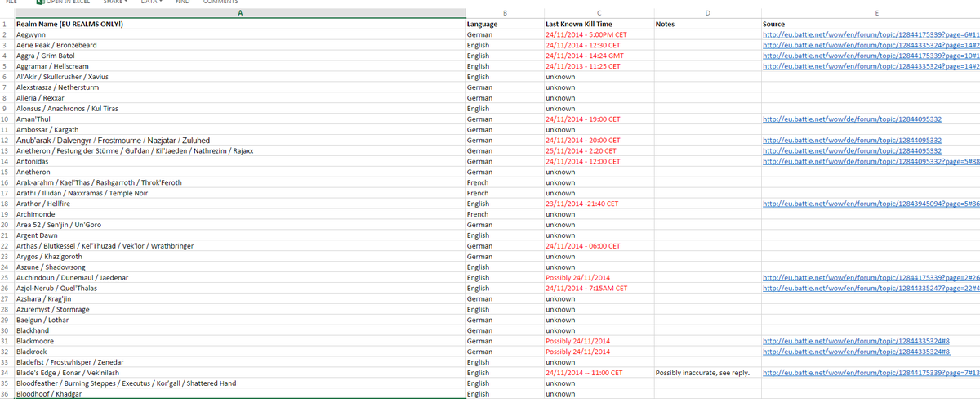Select column D header

click(x=706, y=13)
